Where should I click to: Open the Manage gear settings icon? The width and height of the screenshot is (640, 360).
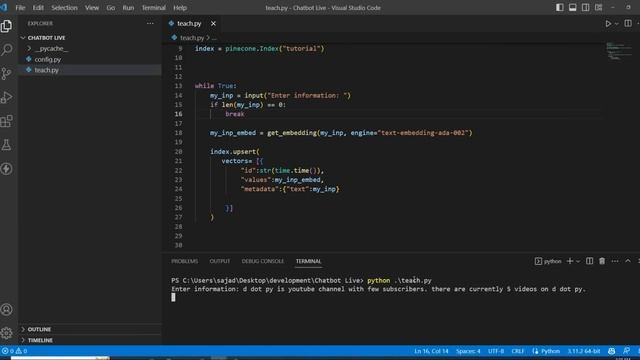click(x=7, y=333)
